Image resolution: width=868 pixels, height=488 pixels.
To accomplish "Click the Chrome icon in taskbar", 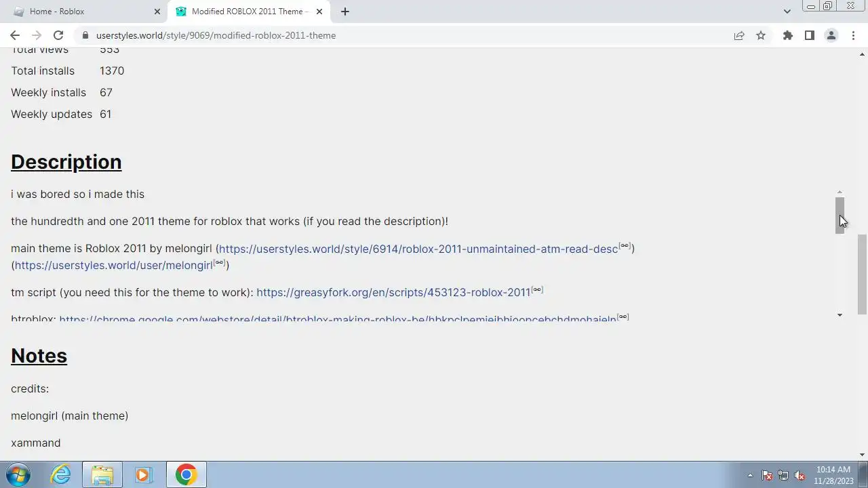I will click(x=186, y=474).
